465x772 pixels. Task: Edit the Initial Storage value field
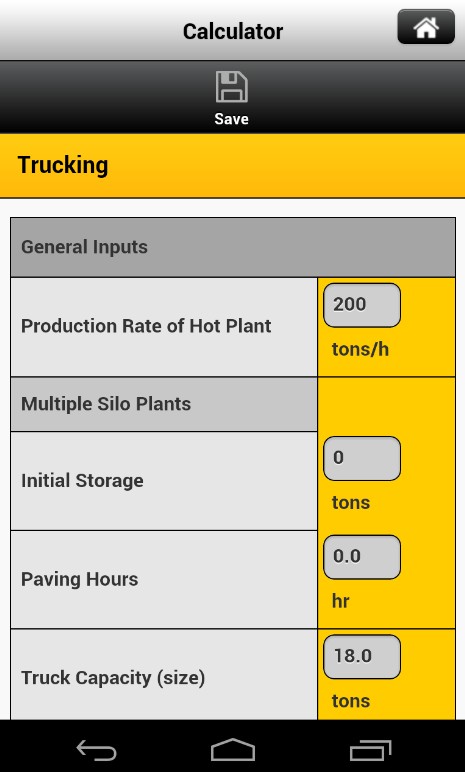[x=362, y=458]
